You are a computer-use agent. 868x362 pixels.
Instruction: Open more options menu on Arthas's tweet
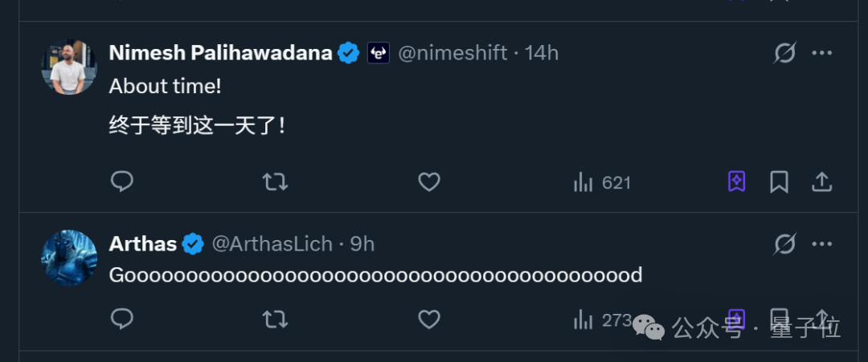[821, 244]
